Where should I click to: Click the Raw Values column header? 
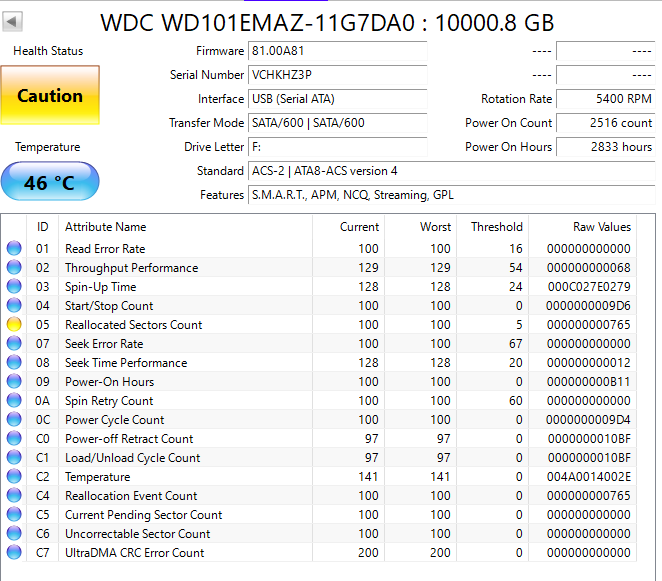coord(601,227)
